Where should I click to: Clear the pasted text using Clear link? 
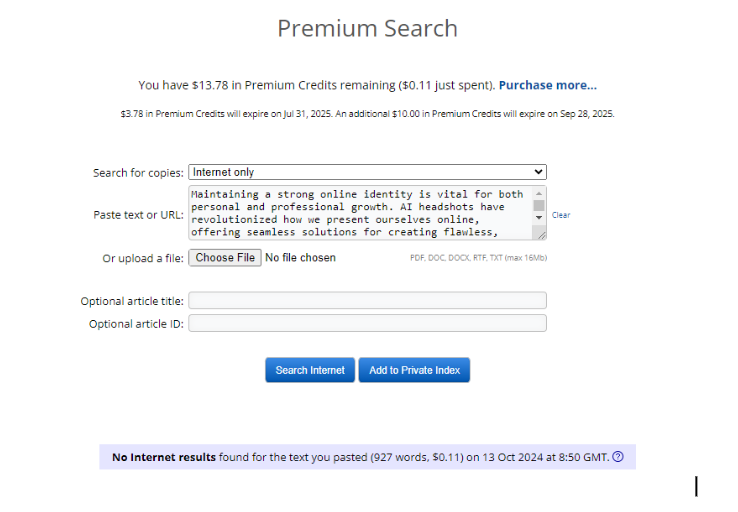tap(561, 215)
